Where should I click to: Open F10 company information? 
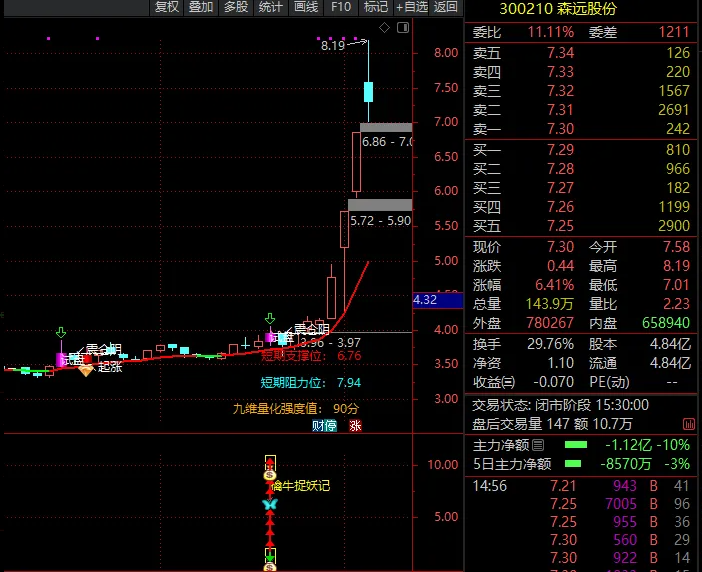tap(341, 7)
